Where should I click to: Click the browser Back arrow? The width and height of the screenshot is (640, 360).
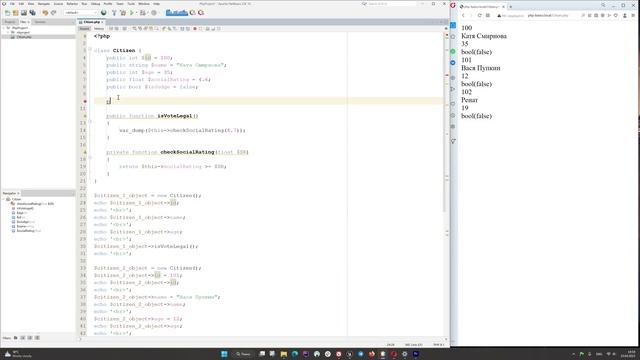463,16
